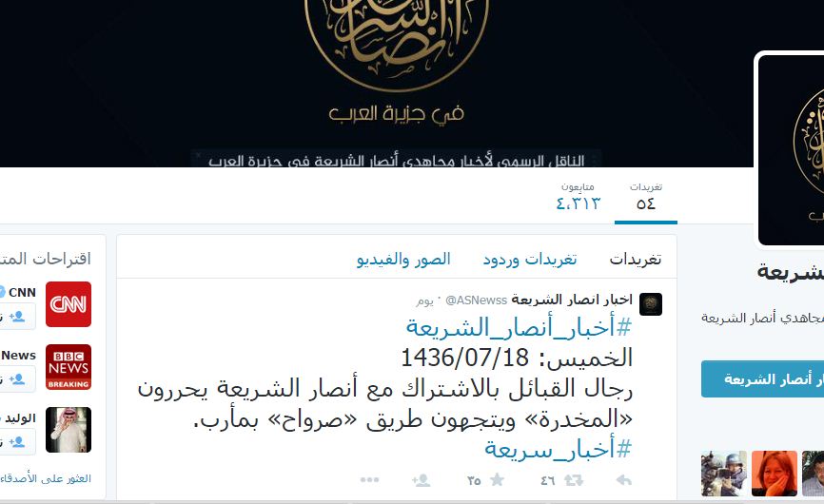Click the reply arrow icon on the tweet
This screenshot has width=824, height=504.
(x=623, y=480)
